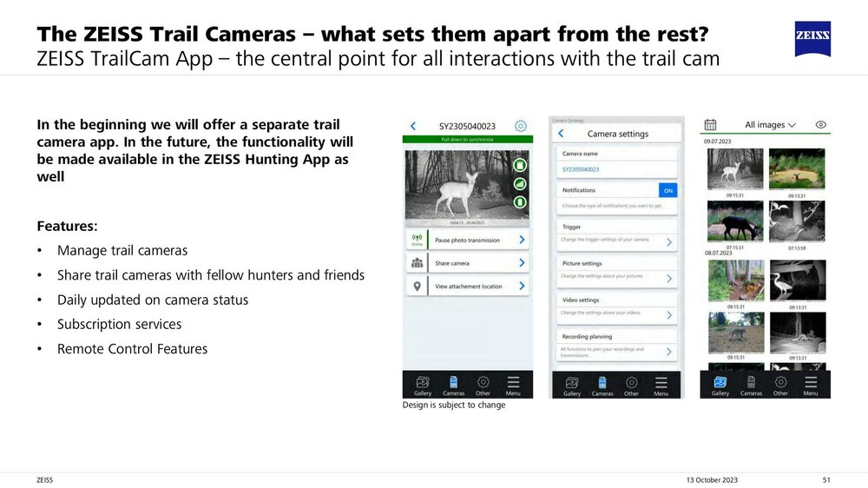Click the group icon beside Share camera
This screenshot has width=868, height=488.
click(x=417, y=263)
